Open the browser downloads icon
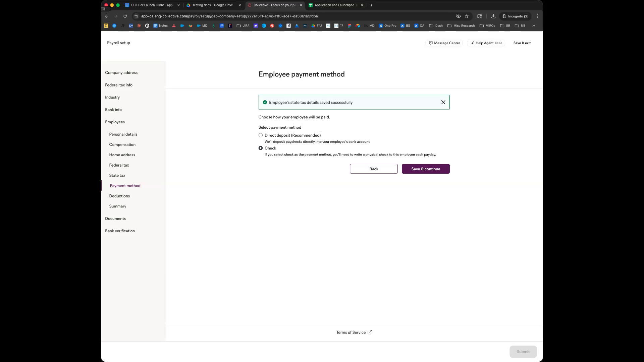The width and height of the screenshot is (644, 362). 493,16
